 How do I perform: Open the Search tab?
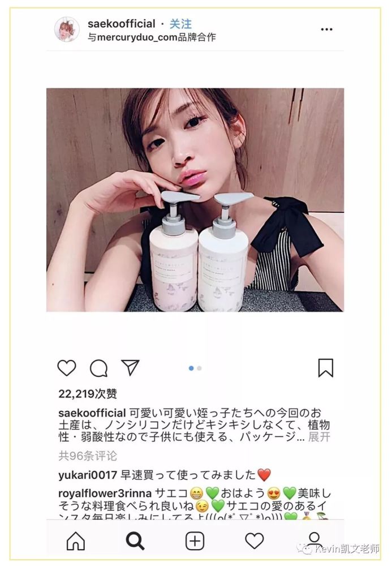135,541
